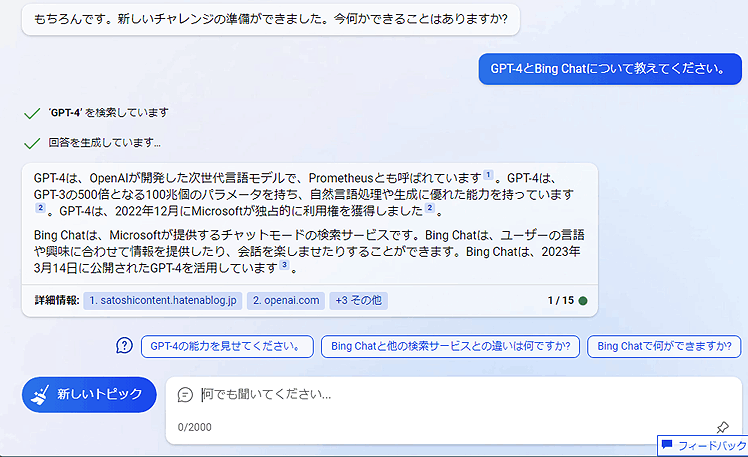The image size is (748, 457).
Task: Click the フィードバック speech bubble icon
Action: point(667,445)
